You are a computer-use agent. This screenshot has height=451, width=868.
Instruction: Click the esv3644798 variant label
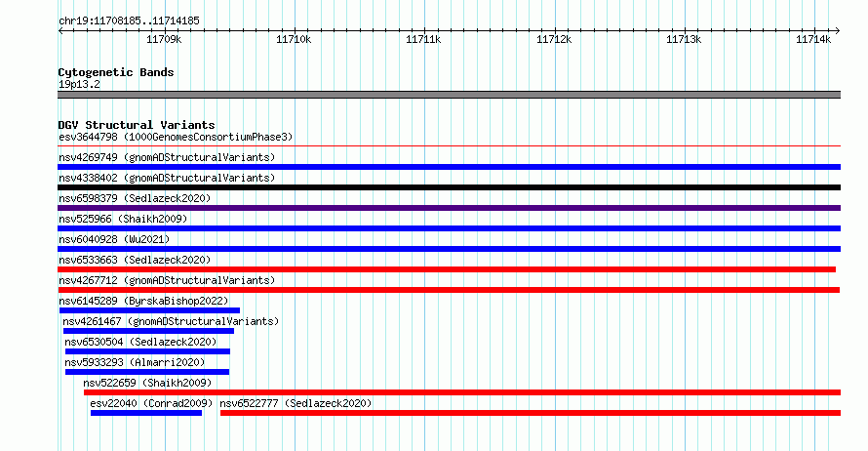[x=176, y=137]
